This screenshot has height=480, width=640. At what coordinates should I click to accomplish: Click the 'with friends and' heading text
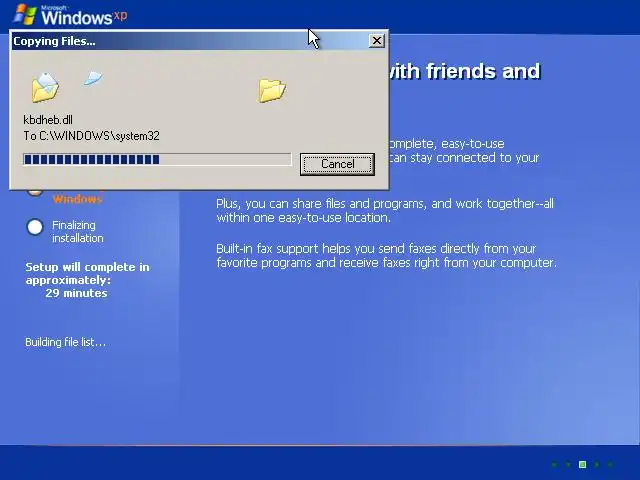(464, 71)
